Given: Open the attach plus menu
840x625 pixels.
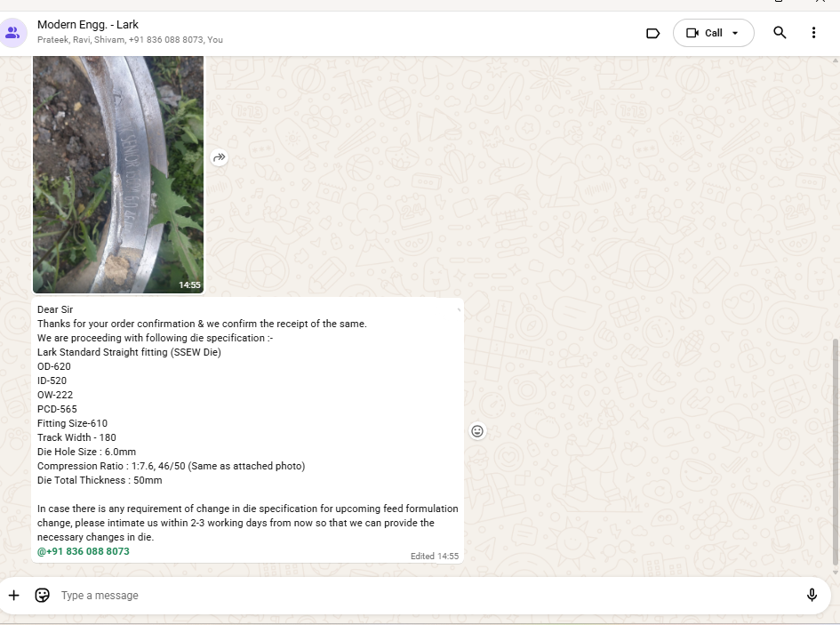Looking at the screenshot, I should (13, 596).
